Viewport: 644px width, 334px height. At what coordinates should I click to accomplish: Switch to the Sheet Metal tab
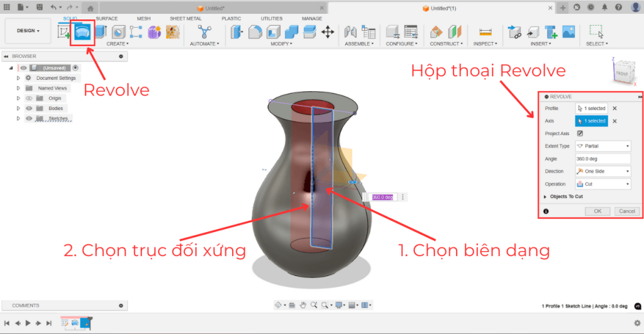click(186, 18)
